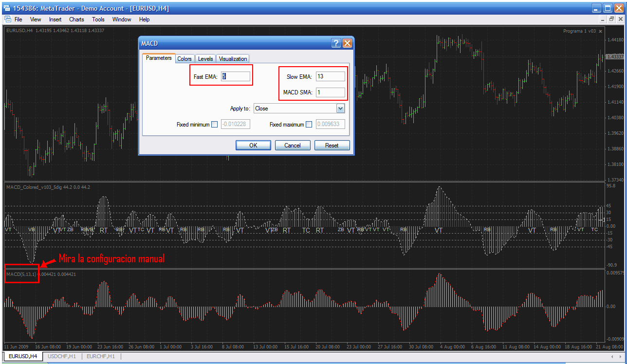
Task: Enable the Fixed minimum checkbox
Action: tap(215, 125)
